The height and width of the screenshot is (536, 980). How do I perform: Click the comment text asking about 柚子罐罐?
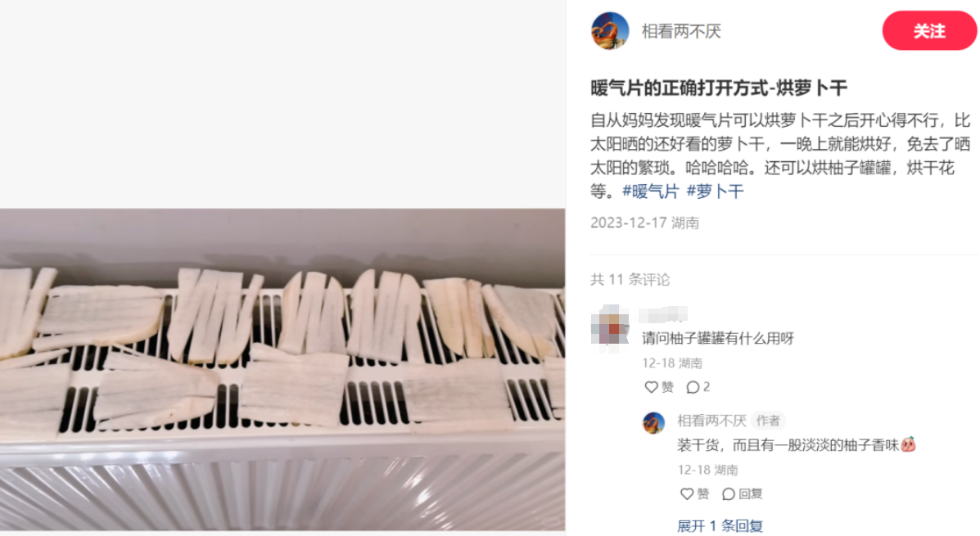(x=717, y=339)
